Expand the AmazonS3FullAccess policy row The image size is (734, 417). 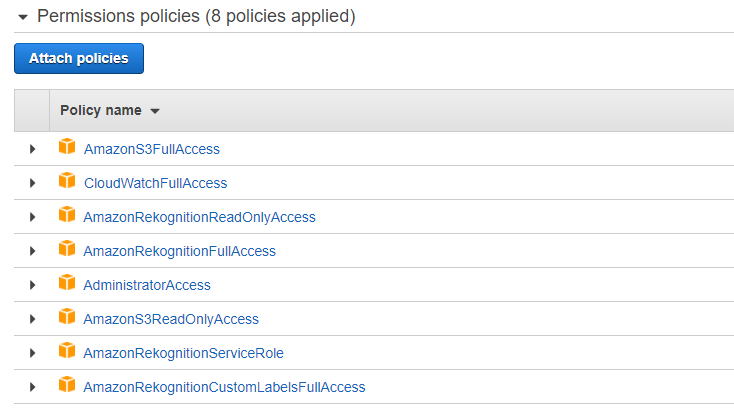tap(32, 149)
